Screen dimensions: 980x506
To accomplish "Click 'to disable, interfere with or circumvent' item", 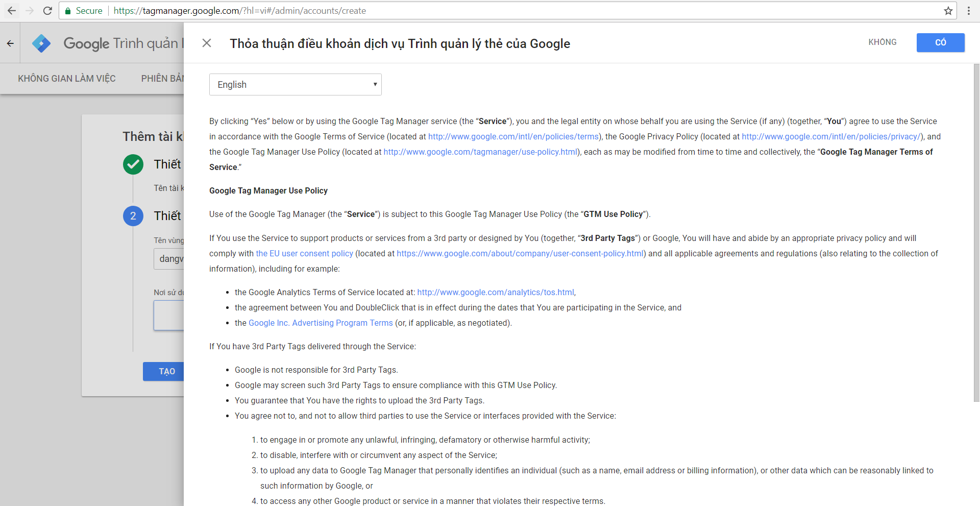I will [378, 455].
